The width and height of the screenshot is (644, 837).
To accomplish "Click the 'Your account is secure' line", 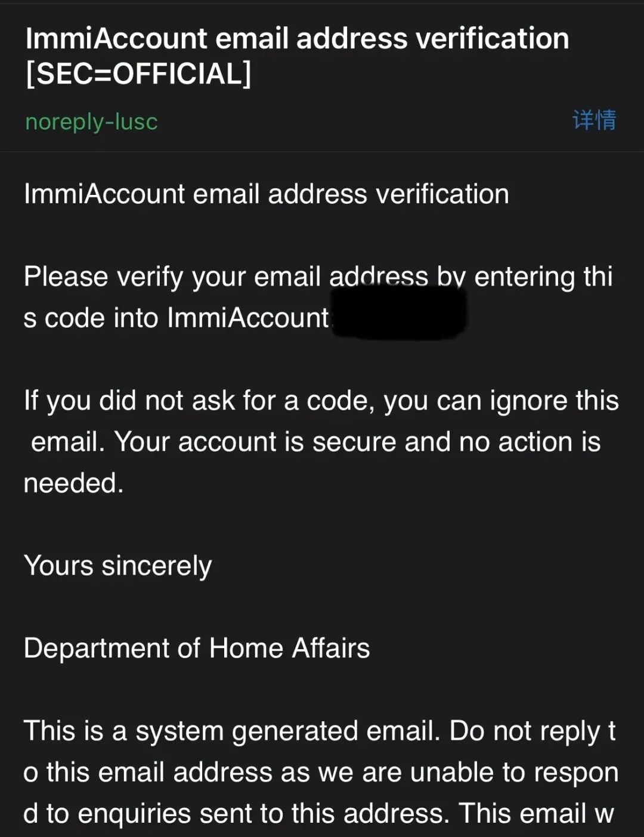I will (x=315, y=442).
